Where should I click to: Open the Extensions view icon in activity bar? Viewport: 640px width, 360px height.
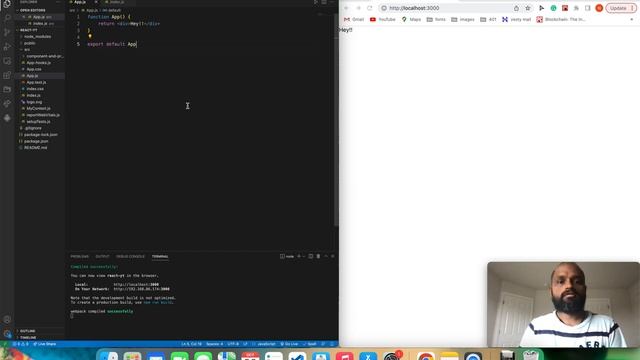click(7, 75)
